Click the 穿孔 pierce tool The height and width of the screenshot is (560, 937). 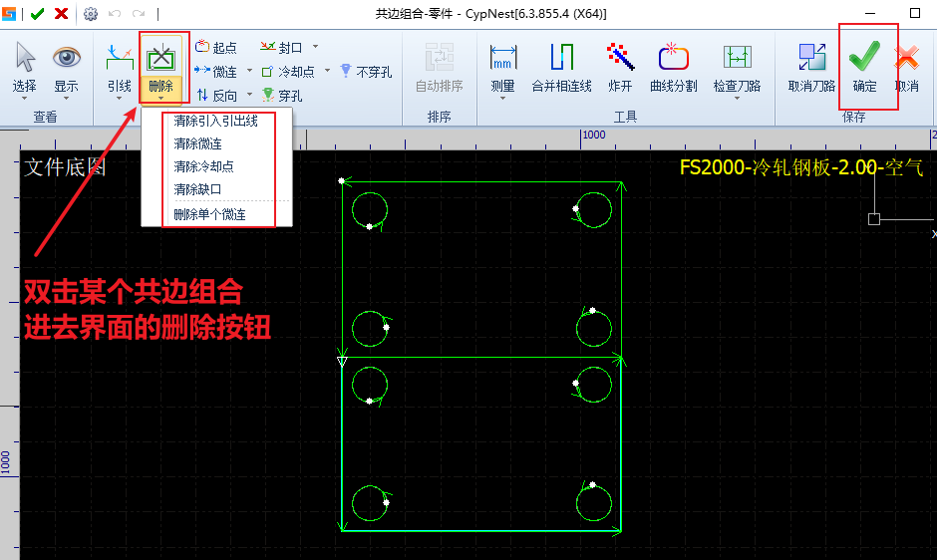coord(282,95)
